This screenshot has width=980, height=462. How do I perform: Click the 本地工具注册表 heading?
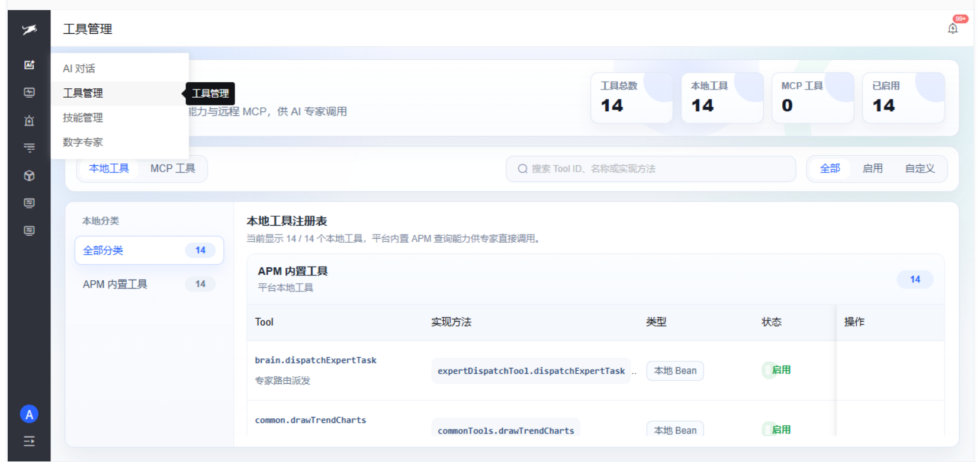click(x=287, y=221)
